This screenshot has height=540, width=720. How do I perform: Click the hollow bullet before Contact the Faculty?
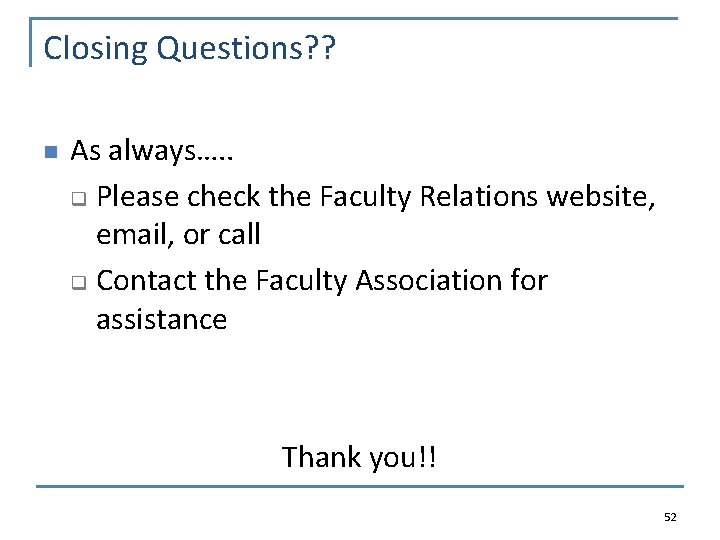click(79, 282)
